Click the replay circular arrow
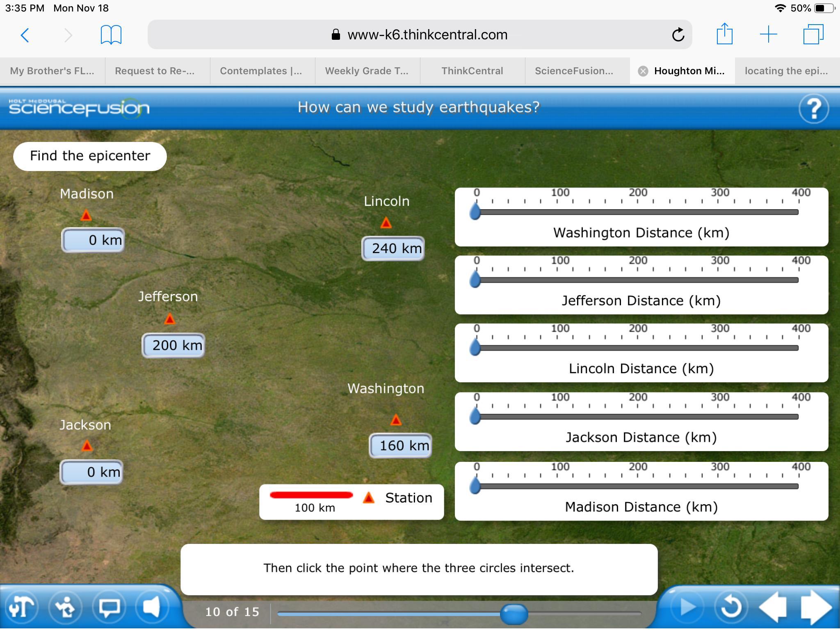The width and height of the screenshot is (840, 630). [731, 607]
